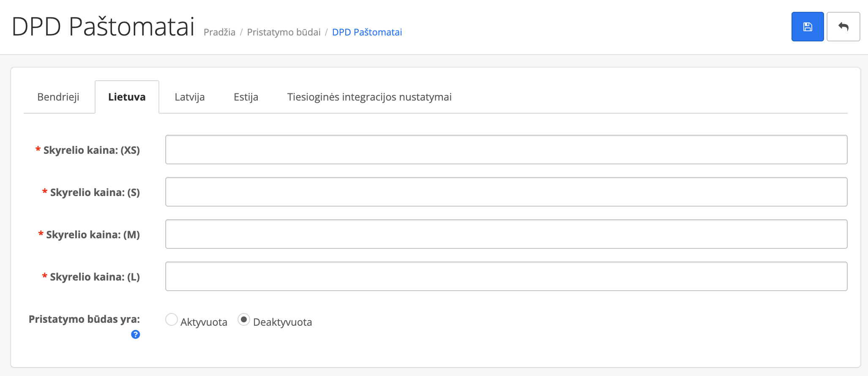Click the blue question mark help icon
868x376 pixels.
click(x=135, y=335)
